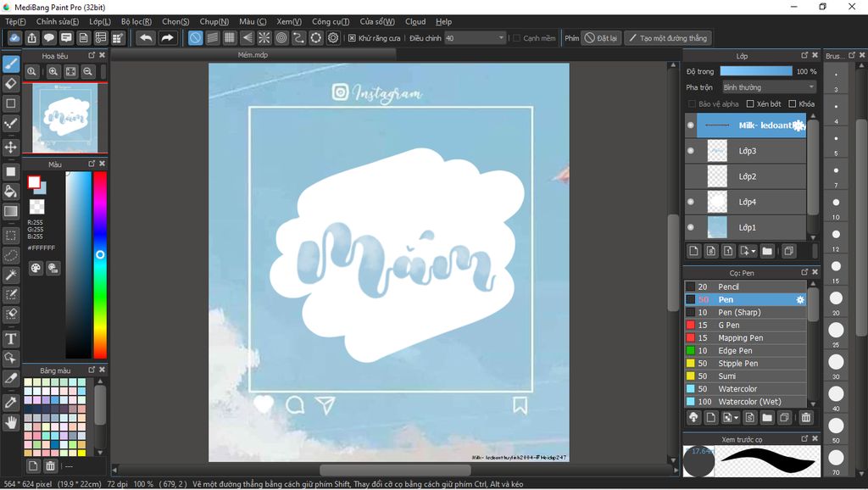Select the Bucket fill tool
This screenshot has height=490, width=868.
10,192
